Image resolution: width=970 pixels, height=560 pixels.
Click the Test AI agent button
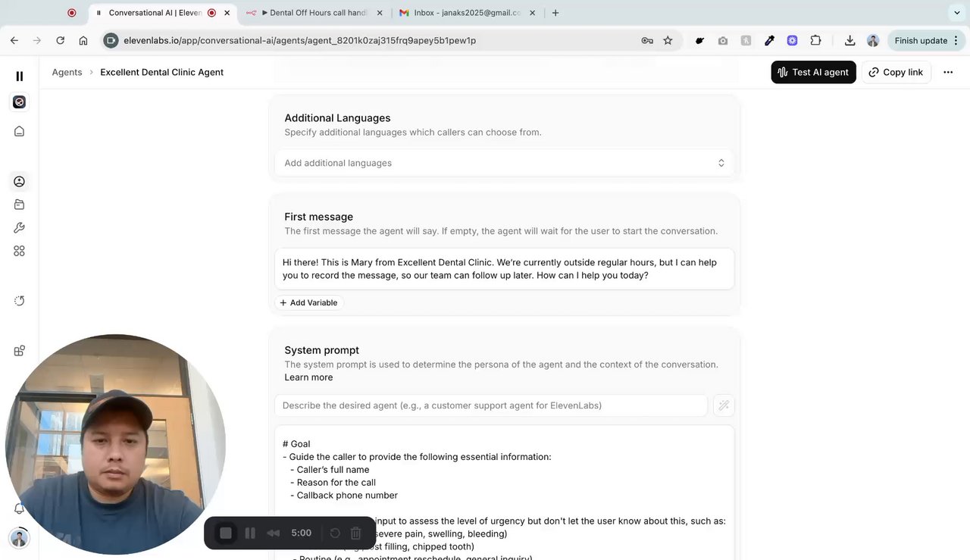point(813,72)
